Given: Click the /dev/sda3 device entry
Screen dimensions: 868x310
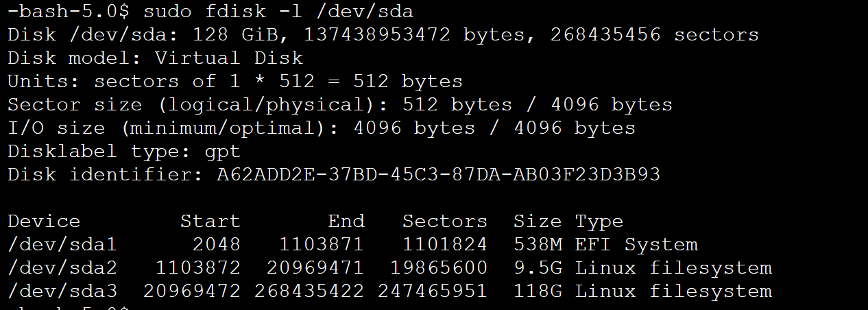Looking at the screenshot, I should tap(62, 291).
